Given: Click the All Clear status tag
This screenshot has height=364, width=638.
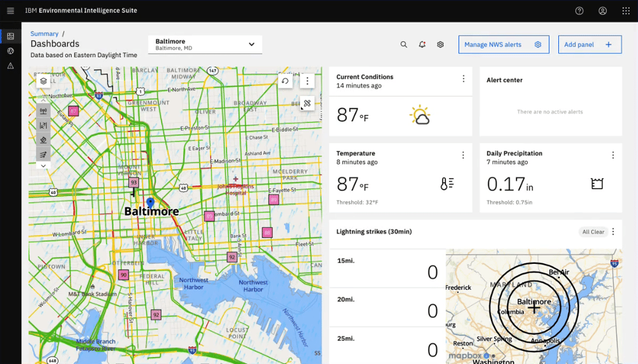Looking at the screenshot, I should coord(593,232).
